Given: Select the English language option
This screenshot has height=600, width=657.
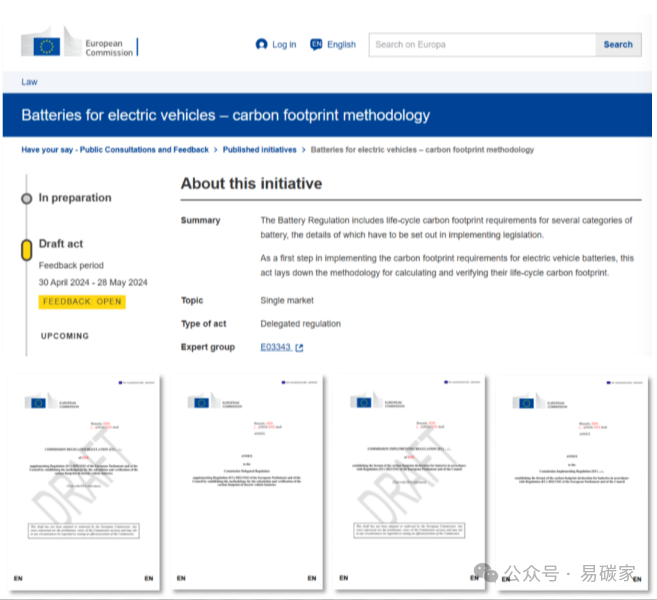Looking at the screenshot, I should coord(341,45).
